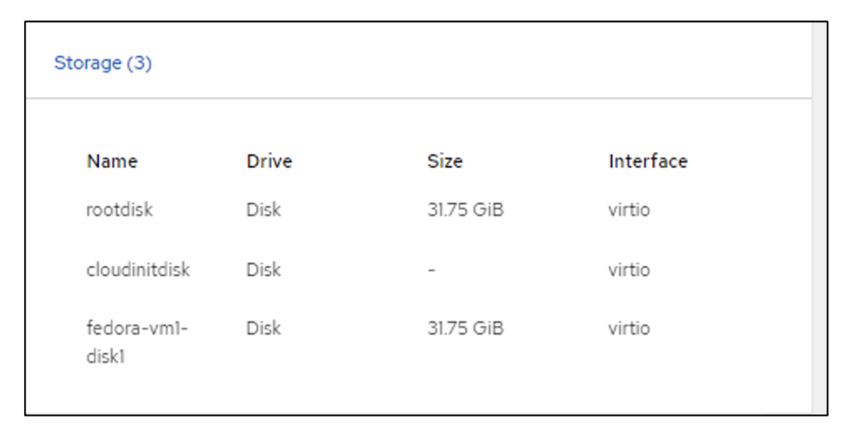Open the Storage (3) link
The width and height of the screenshot is (868, 443).
coord(103,63)
